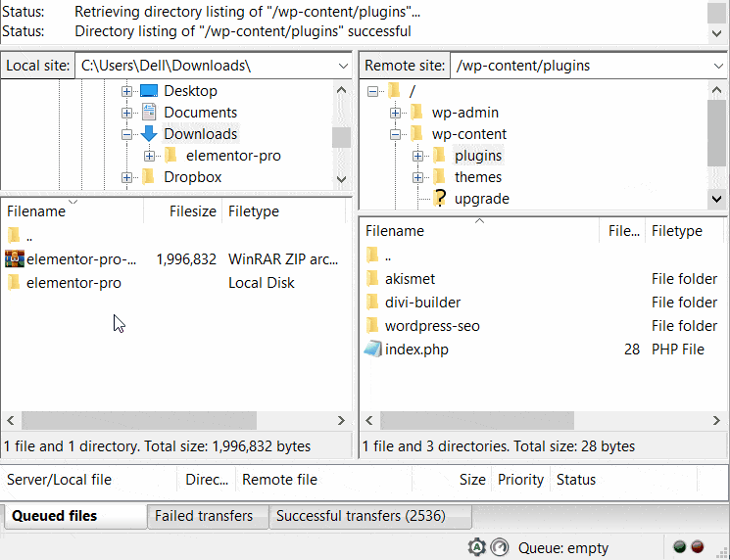Click the Desktop icon in local tree

pyautogui.click(x=149, y=91)
